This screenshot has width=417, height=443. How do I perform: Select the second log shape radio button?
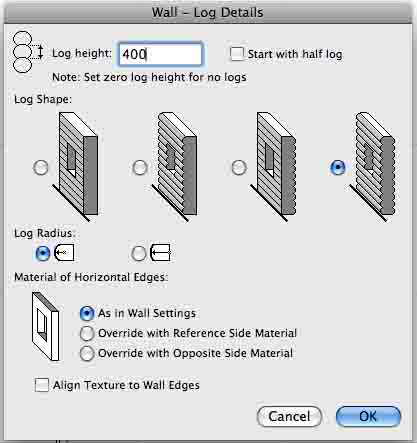[x=140, y=167]
